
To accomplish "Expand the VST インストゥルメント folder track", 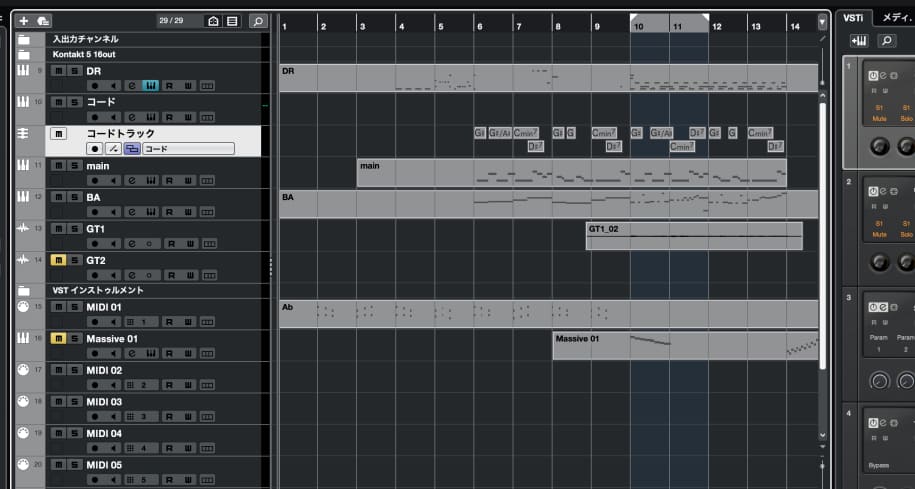I will point(23,290).
